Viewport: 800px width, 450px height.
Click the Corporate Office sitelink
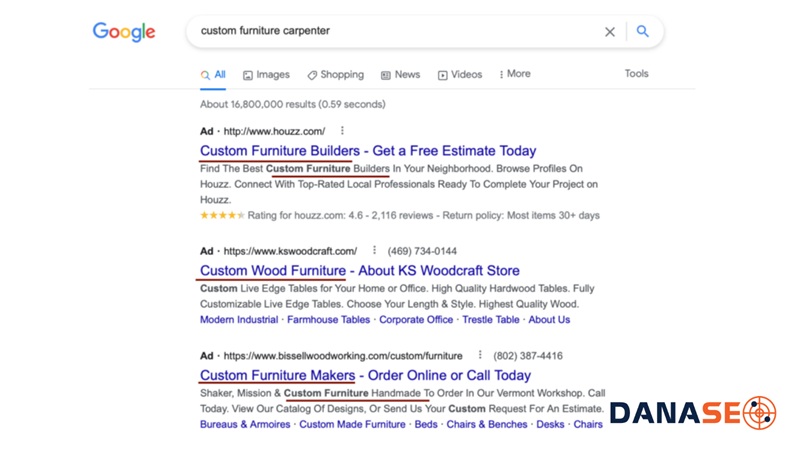[x=416, y=320]
